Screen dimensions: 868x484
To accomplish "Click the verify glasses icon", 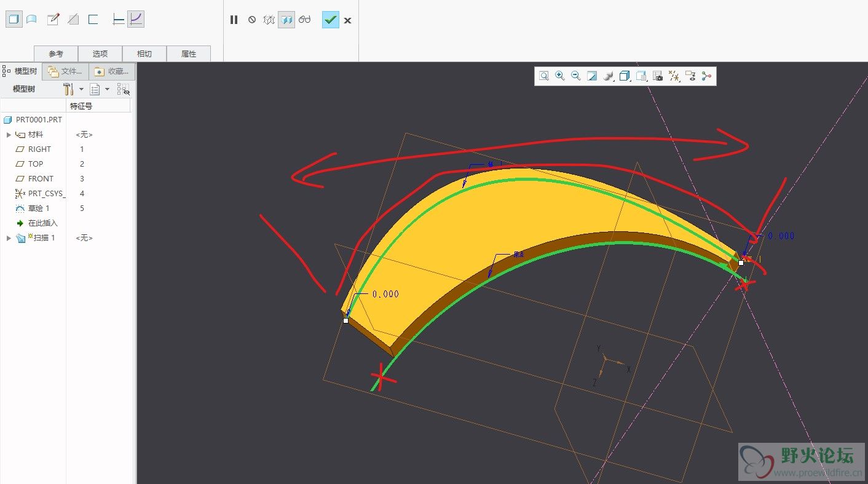I will pyautogui.click(x=305, y=20).
